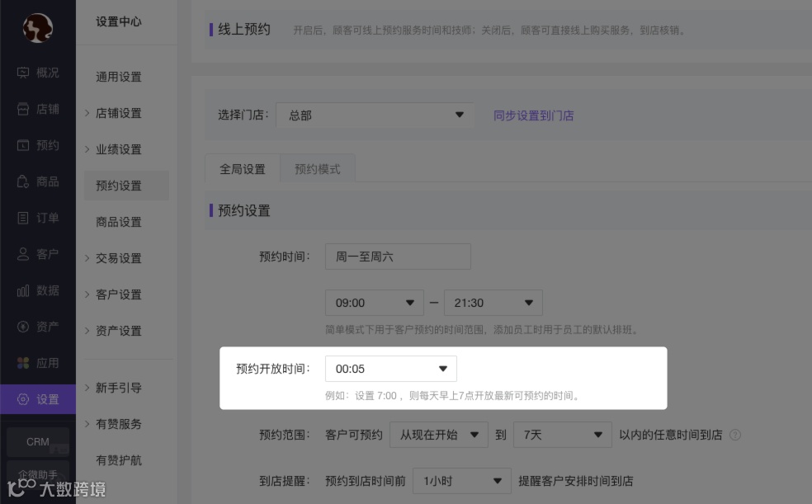812x504 pixels.
Task: Open the 资产 assets icon in sidebar
Action: click(x=23, y=327)
